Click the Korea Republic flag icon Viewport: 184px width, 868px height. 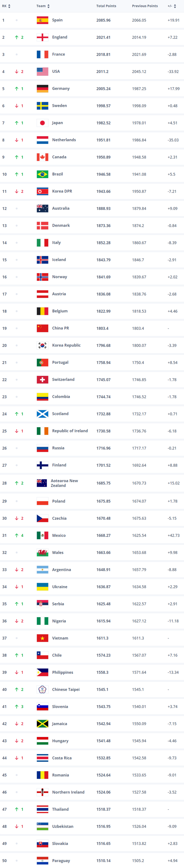pyautogui.click(x=42, y=345)
